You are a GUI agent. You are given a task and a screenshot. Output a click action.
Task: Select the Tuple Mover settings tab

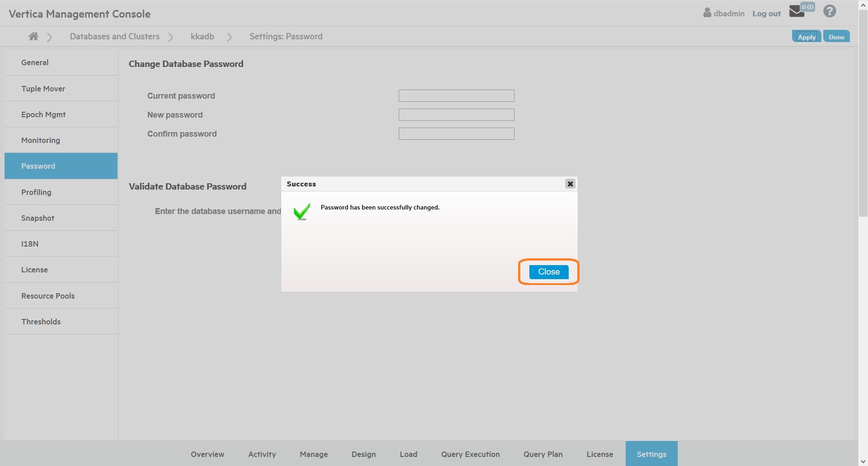(43, 89)
